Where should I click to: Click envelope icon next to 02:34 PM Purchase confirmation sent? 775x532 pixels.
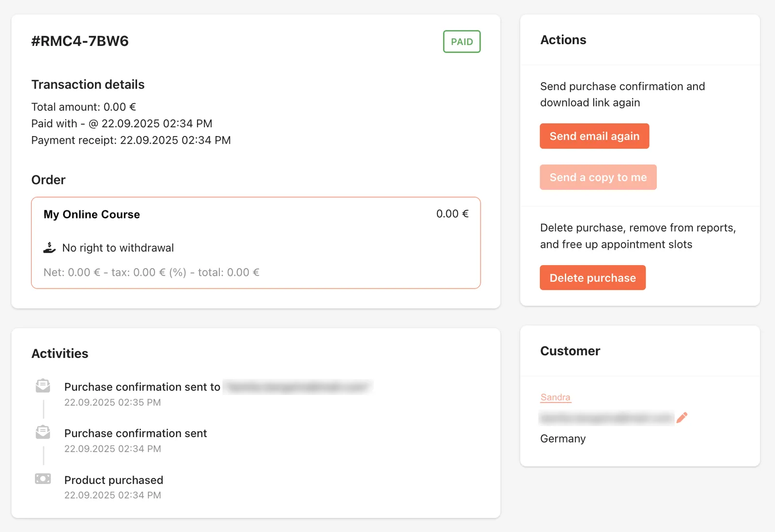(43, 432)
